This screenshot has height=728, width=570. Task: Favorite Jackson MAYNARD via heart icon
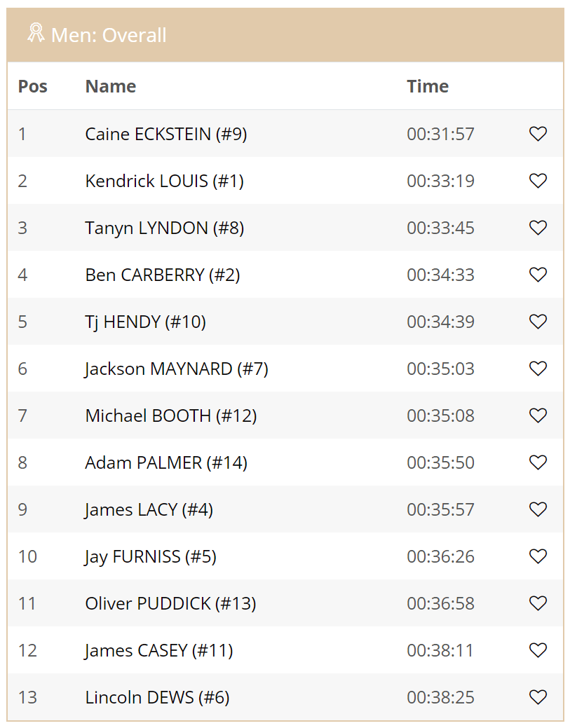538,369
